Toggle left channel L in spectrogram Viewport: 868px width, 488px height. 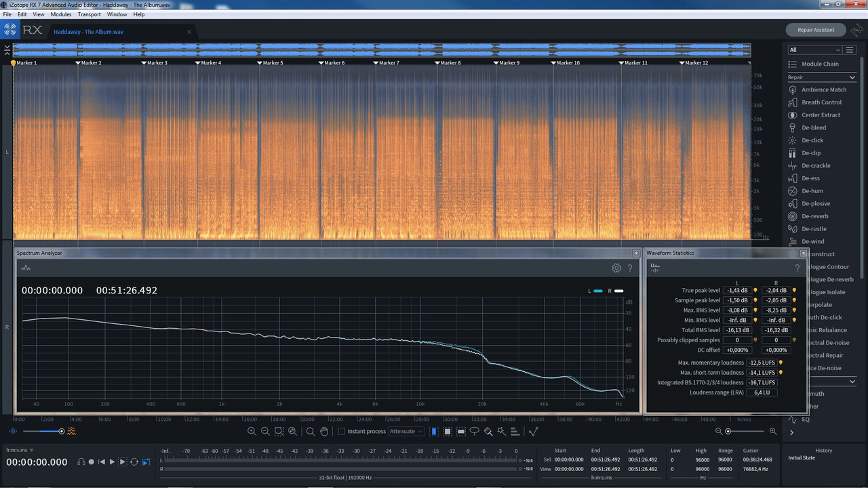pos(7,152)
